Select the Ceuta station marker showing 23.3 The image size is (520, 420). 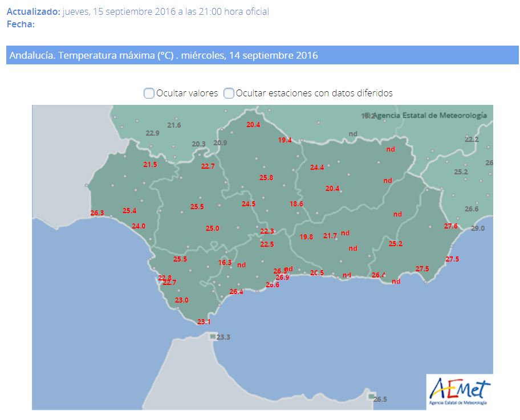click(213, 337)
